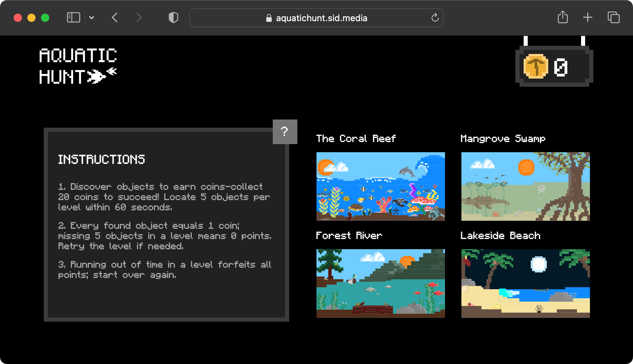Go back to previous page
This screenshot has width=633, height=364.
tap(115, 17)
